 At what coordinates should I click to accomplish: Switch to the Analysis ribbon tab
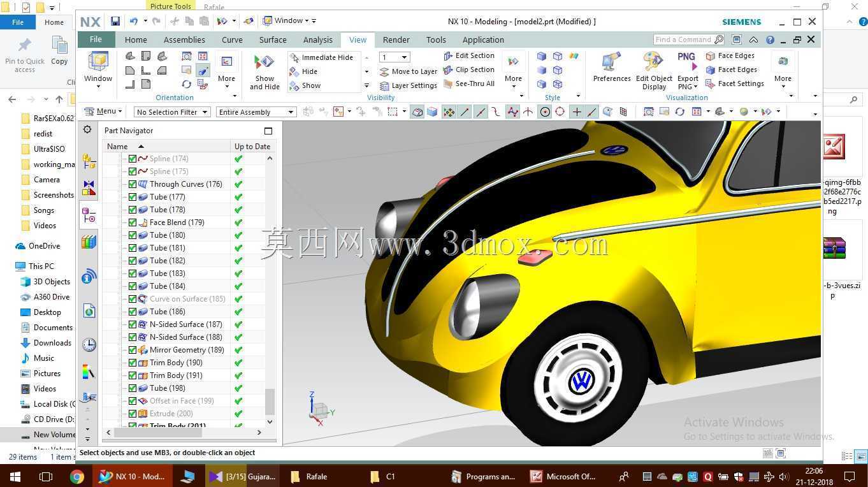coord(318,40)
